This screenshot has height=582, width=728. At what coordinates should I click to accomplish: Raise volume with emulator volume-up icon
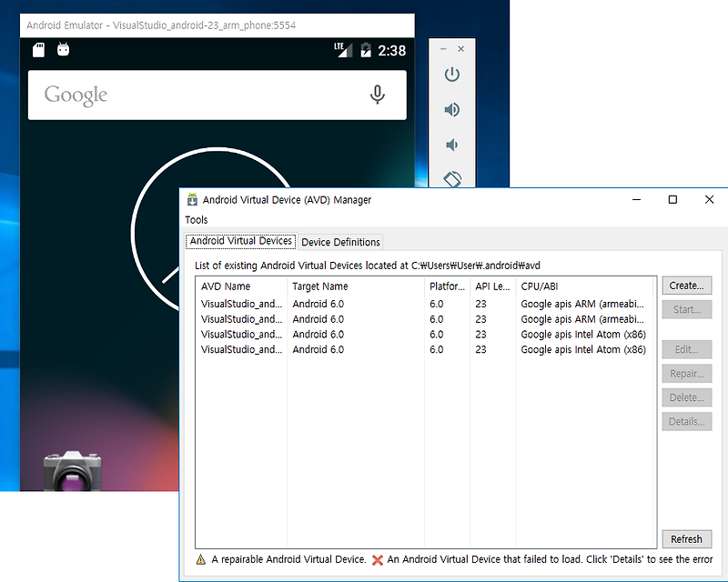click(x=451, y=109)
